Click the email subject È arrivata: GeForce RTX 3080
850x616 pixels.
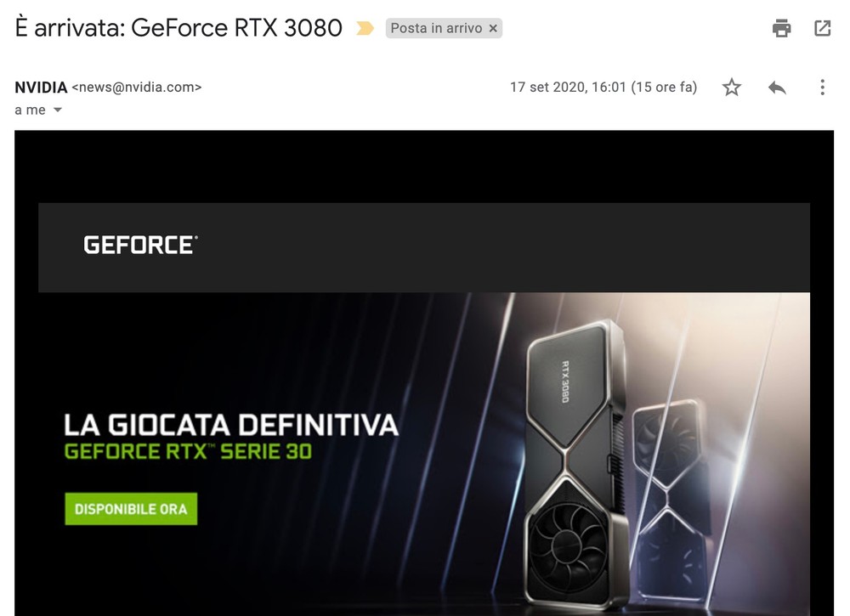(178, 28)
